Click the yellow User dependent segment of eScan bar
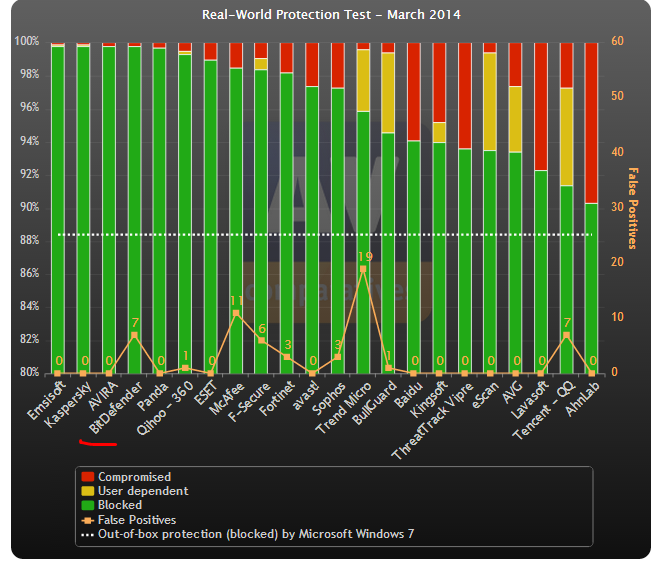The height and width of the screenshot is (563, 663). 490,102
